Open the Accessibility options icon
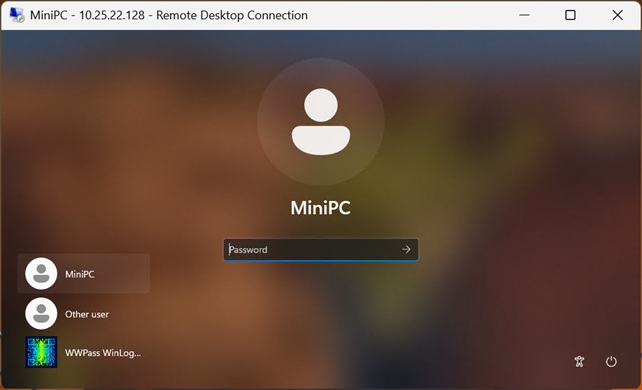 click(579, 361)
